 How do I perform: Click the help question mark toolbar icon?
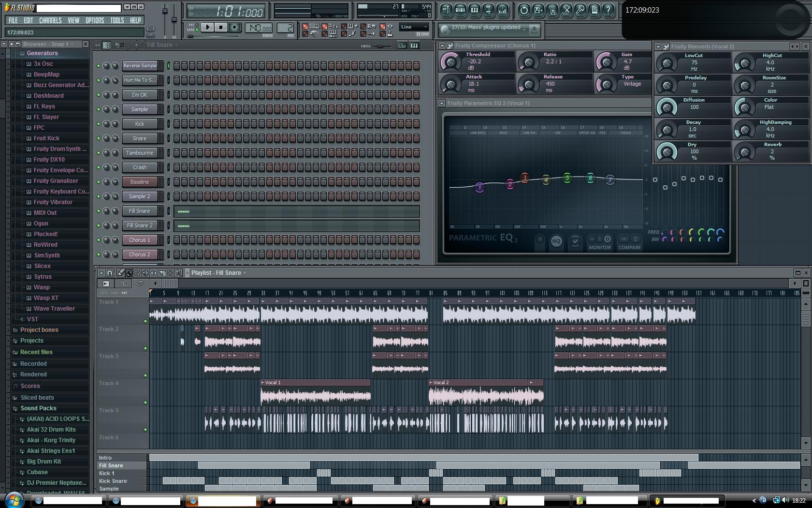(609, 10)
